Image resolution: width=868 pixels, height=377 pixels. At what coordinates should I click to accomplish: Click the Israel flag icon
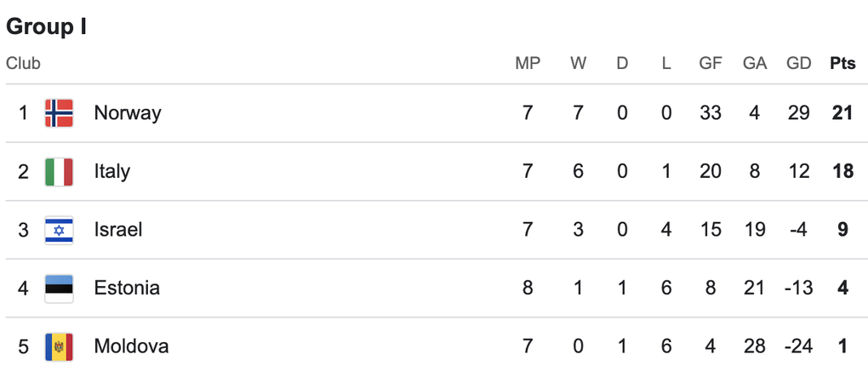click(x=59, y=230)
